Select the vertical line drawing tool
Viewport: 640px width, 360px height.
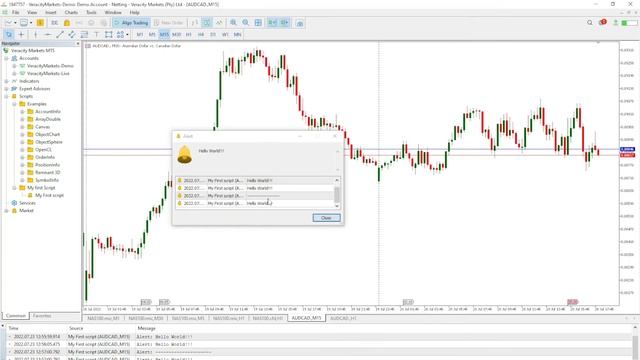click(36, 35)
